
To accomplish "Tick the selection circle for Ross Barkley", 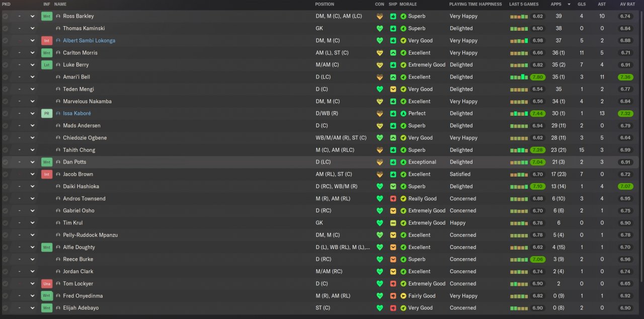I will click(5, 16).
